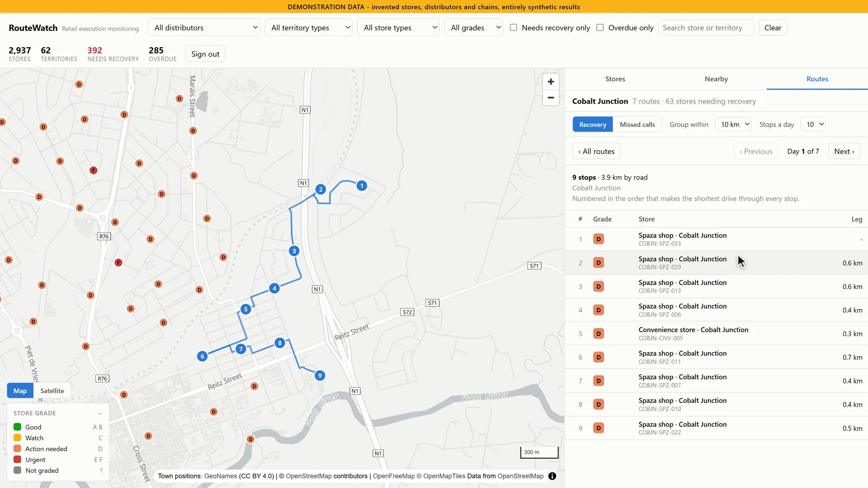Switch to the Stores tab
The height and width of the screenshot is (488, 868).
(615, 79)
